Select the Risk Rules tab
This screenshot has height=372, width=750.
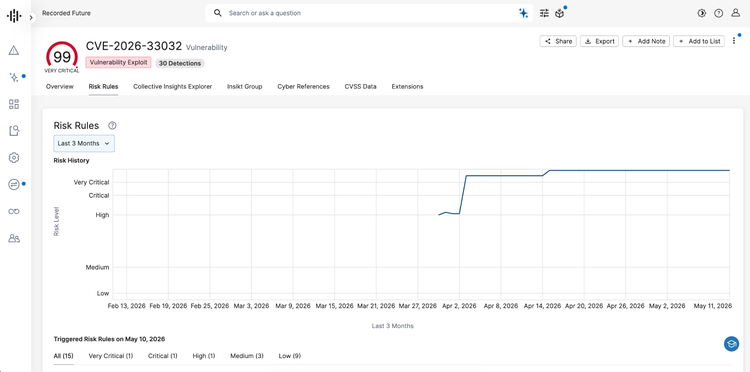click(x=103, y=87)
